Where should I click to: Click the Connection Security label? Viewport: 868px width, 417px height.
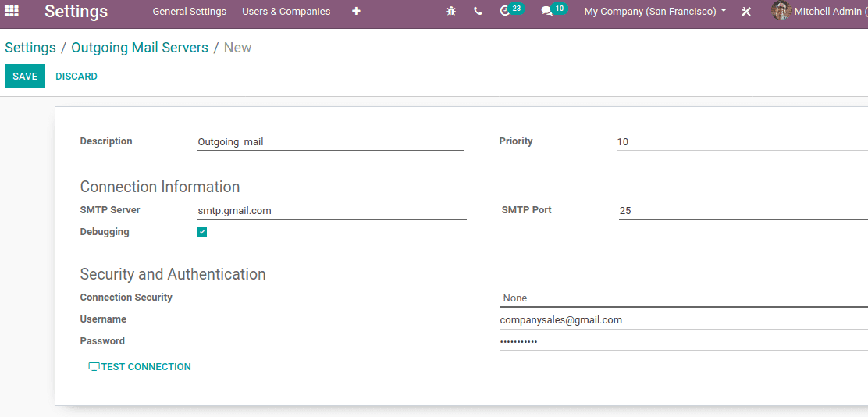126,298
